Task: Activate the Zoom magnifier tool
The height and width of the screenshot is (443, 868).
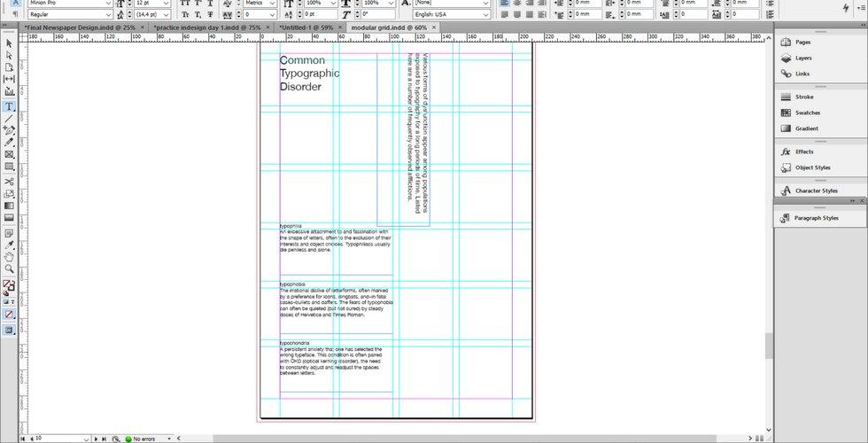Action: click(9, 268)
